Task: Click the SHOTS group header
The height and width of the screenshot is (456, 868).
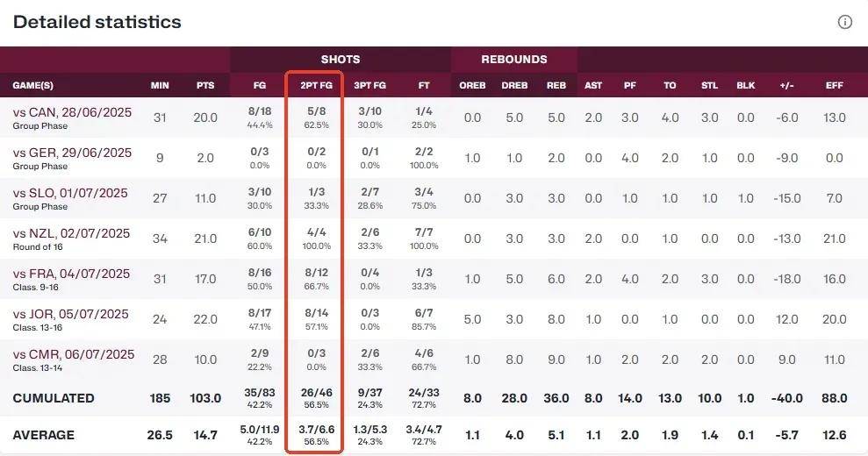Action: tap(341, 60)
